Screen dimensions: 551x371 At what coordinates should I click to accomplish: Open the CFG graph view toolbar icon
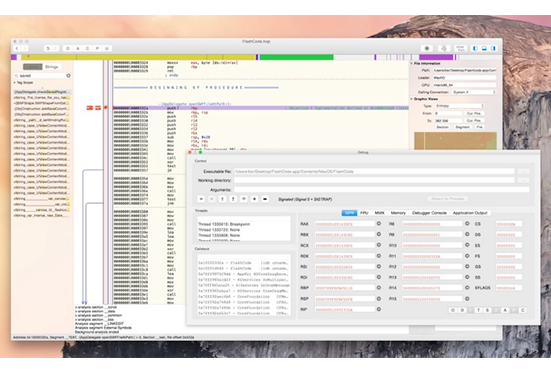tap(444, 48)
